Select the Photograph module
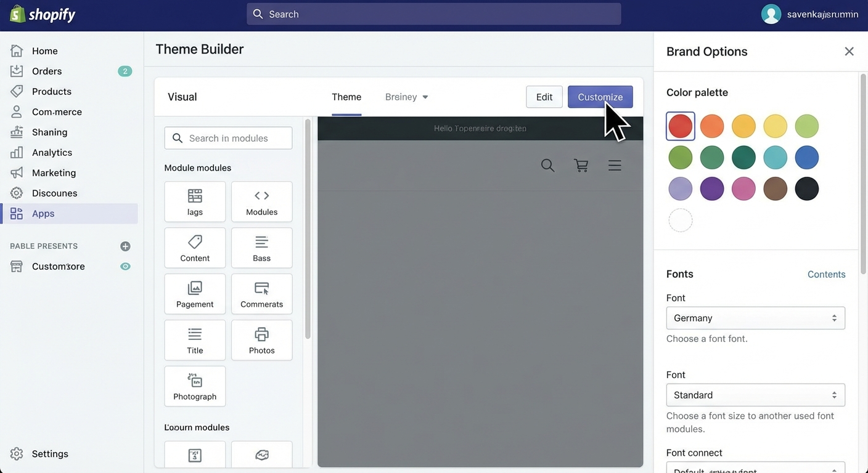This screenshot has width=868, height=473. point(195,386)
